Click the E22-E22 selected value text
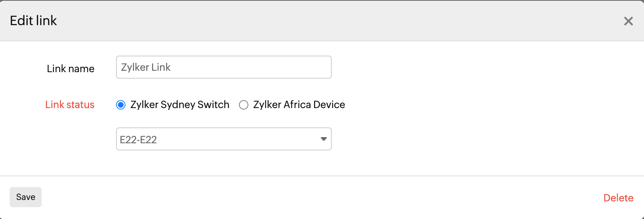The height and width of the screenshot is (219, 644). pos(138,140)
